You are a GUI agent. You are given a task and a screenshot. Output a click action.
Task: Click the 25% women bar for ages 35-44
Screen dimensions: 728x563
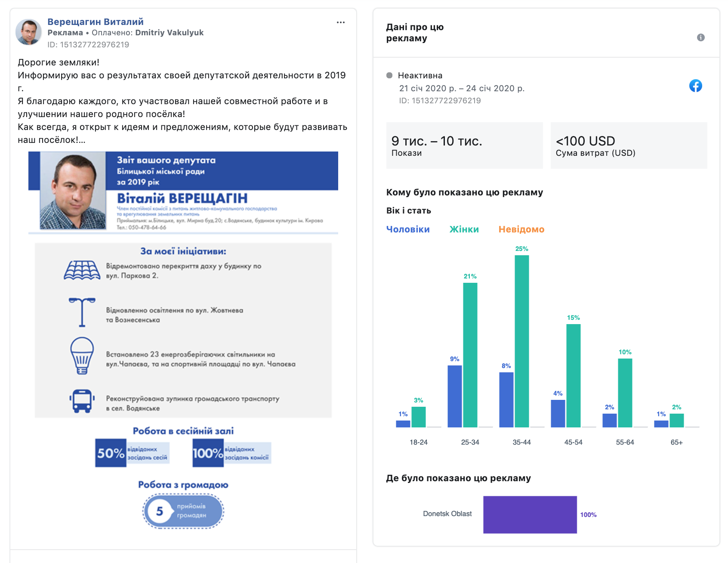(521, 341)
